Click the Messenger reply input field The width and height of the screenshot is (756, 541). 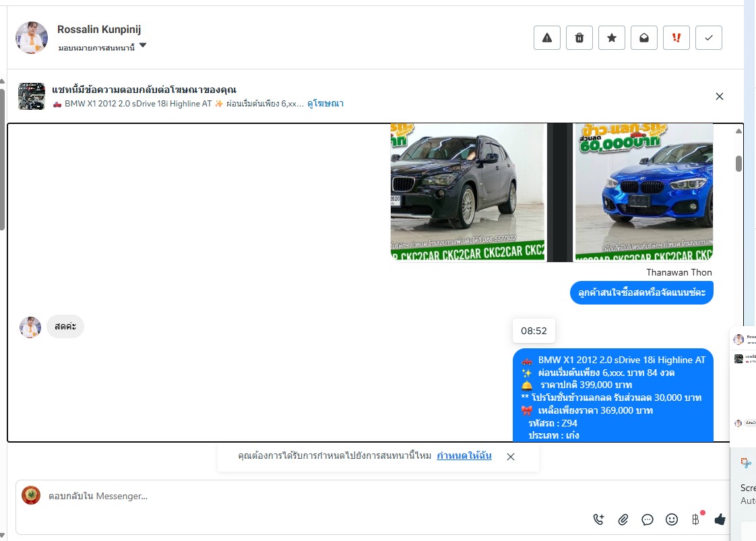[x=303, y=497]
